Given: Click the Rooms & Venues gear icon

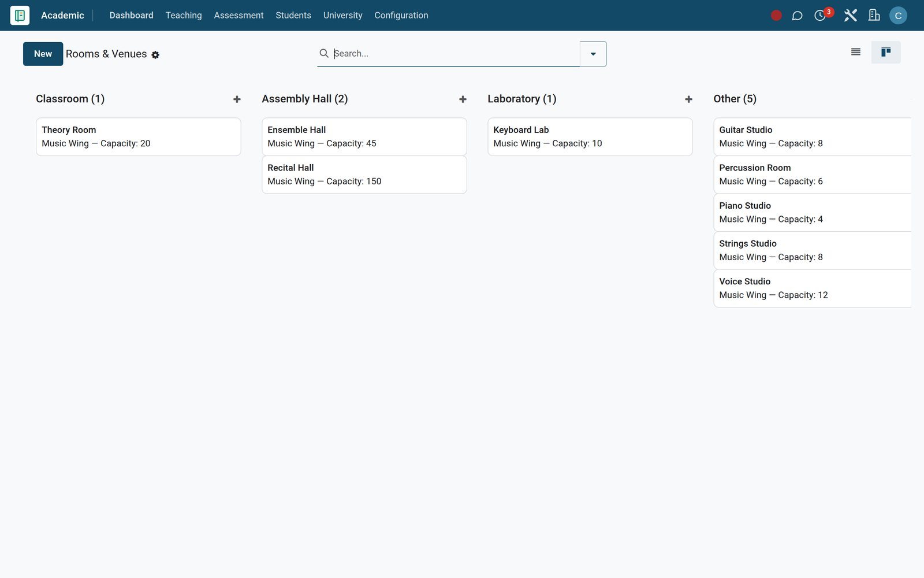Looking at the screenshot, I should [155, 55].
